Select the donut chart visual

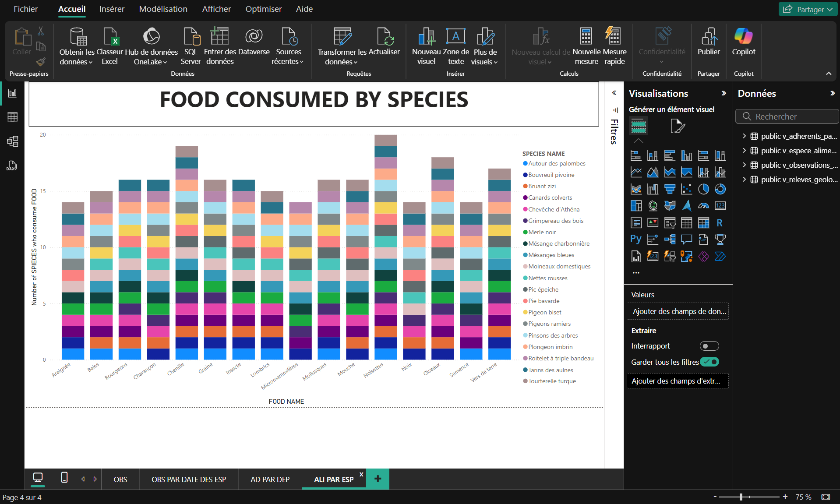click(x=720, y=189)
